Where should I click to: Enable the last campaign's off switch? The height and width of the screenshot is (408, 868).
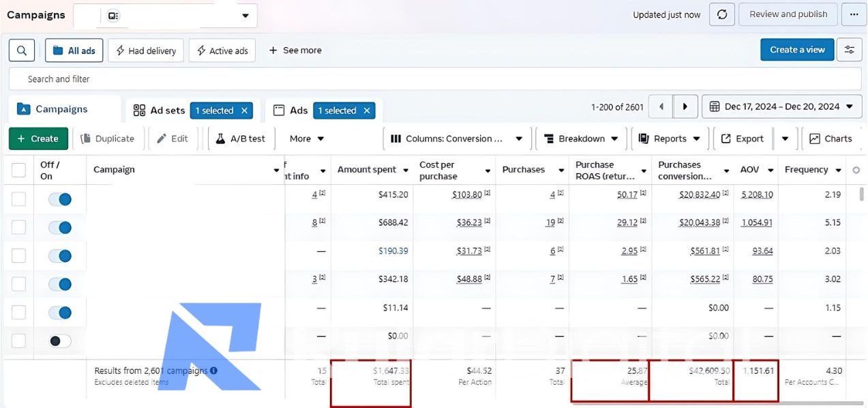point(60,341)
